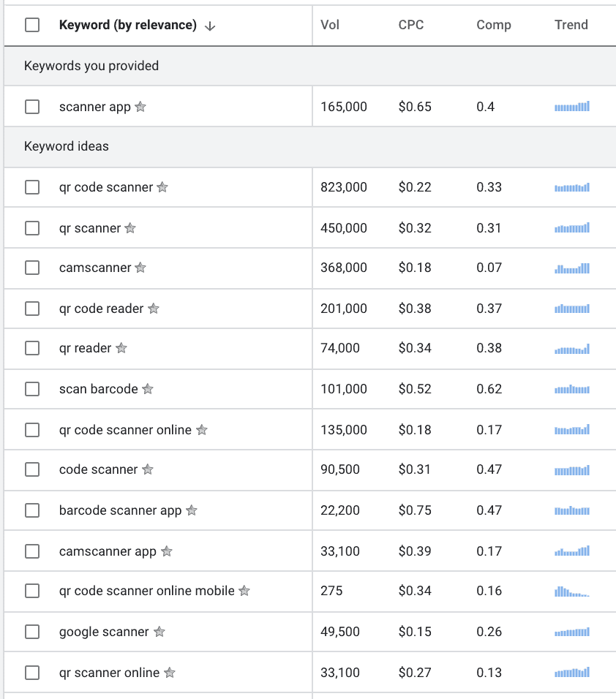Tick the checkbox for "qr code reader"

tap(31, 308)
